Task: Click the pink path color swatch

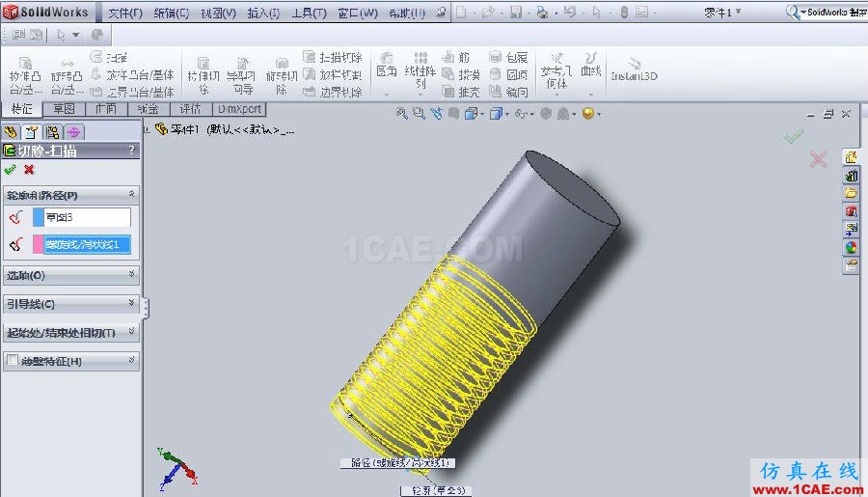Action: click(x=39, y=244)
